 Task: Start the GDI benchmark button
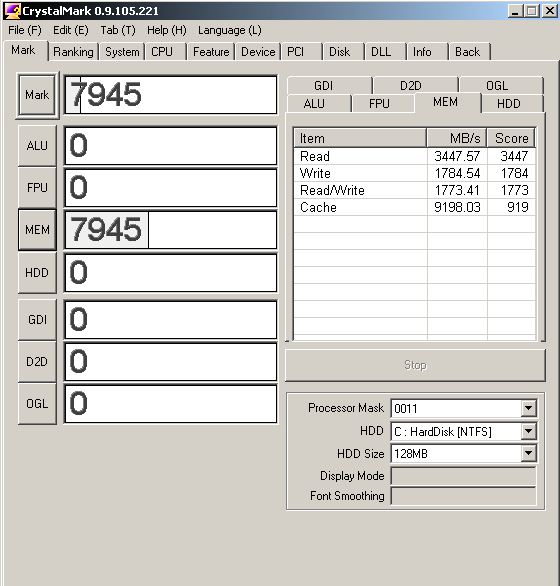37,320
